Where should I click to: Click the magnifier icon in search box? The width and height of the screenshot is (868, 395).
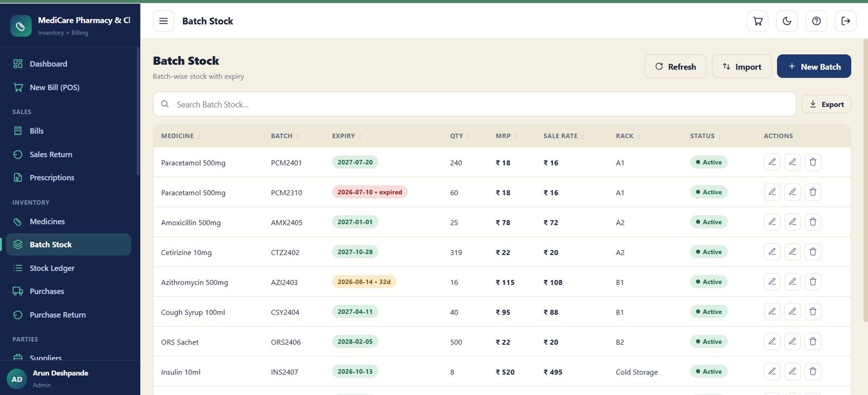165,104
